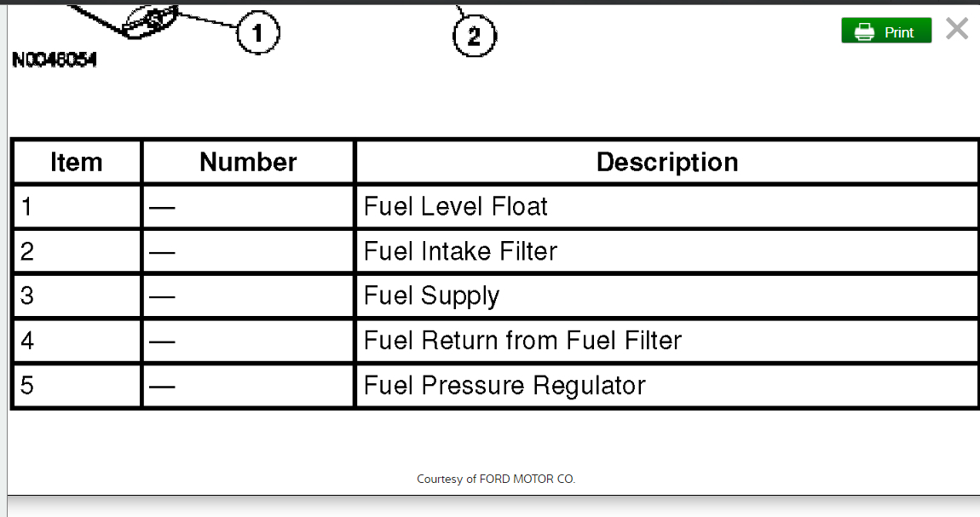Image resolution: width=980 pixels, height=517 pixels.
Task: Click the Number column header
Action: point(248,162)
